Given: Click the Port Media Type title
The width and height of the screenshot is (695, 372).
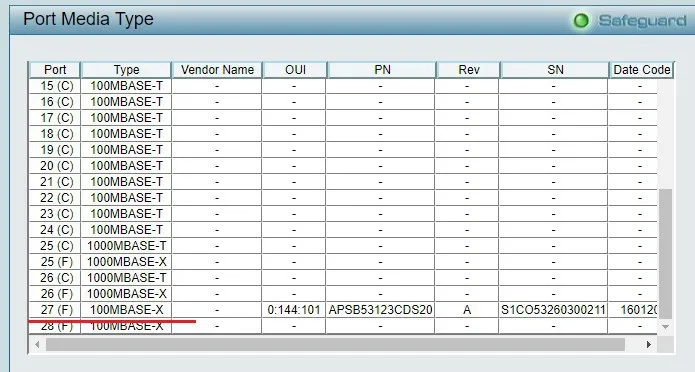Looking at the screenshot, I should 88,19.
